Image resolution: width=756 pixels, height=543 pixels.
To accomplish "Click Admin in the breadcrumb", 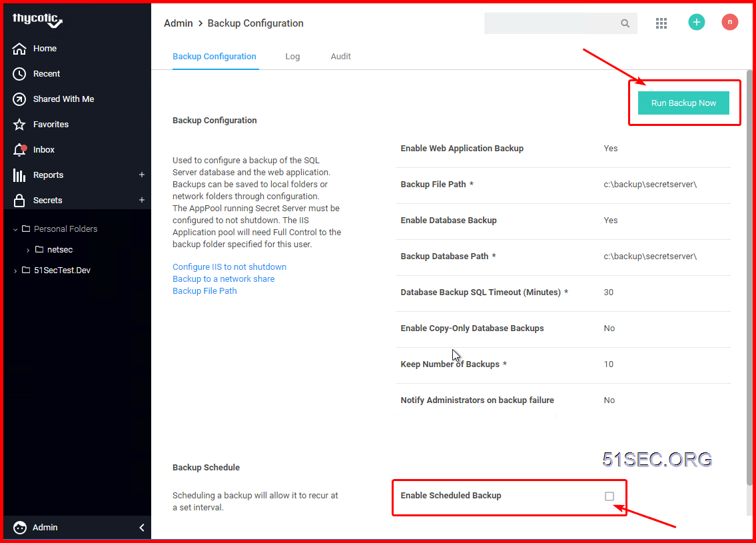I will pos(179,23).
